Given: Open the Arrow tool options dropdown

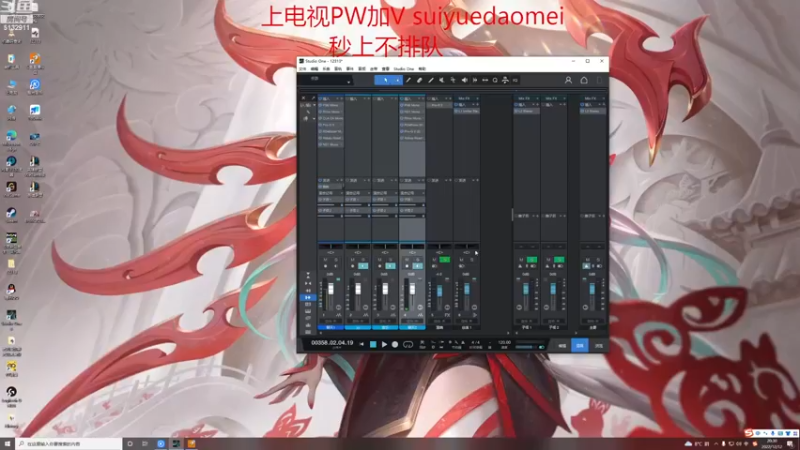Looking at the screenshot, I should 398,80.
